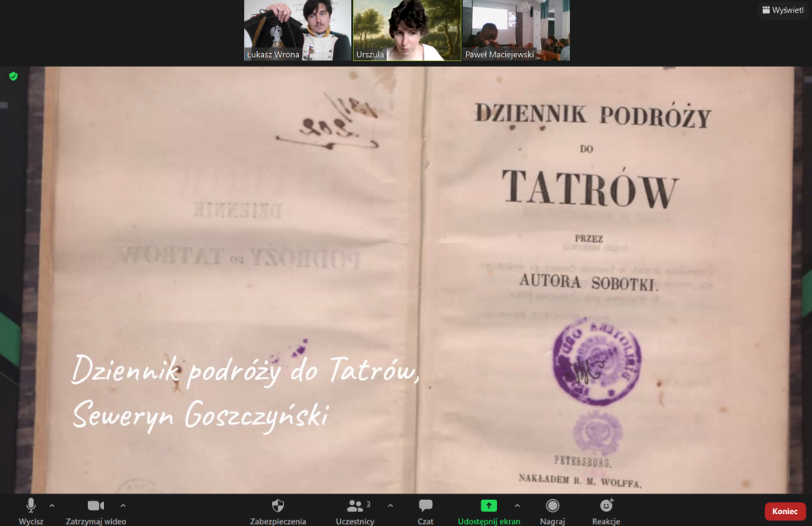
Task: Click the Wyświetl grid icon
Action: tap(766, 10)
